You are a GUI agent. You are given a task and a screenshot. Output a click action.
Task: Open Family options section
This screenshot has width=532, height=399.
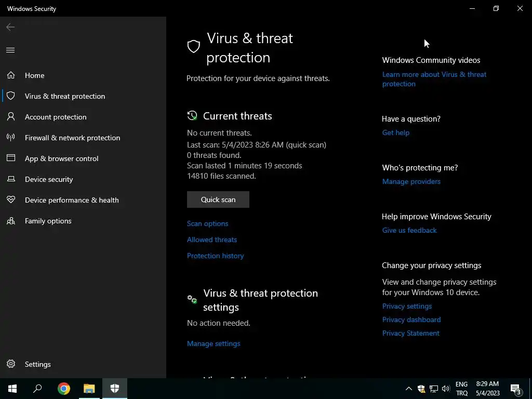coord(48,221)
